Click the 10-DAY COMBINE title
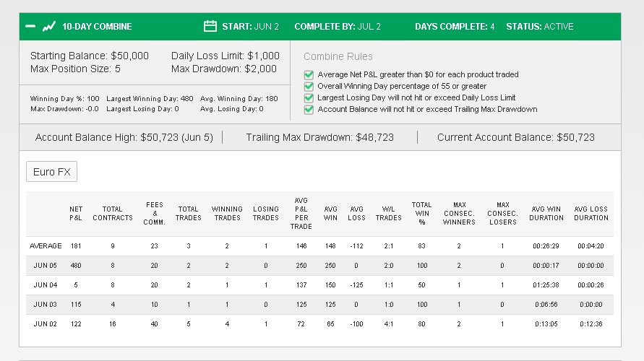This screenshot has width=644, height=361. 97,27
